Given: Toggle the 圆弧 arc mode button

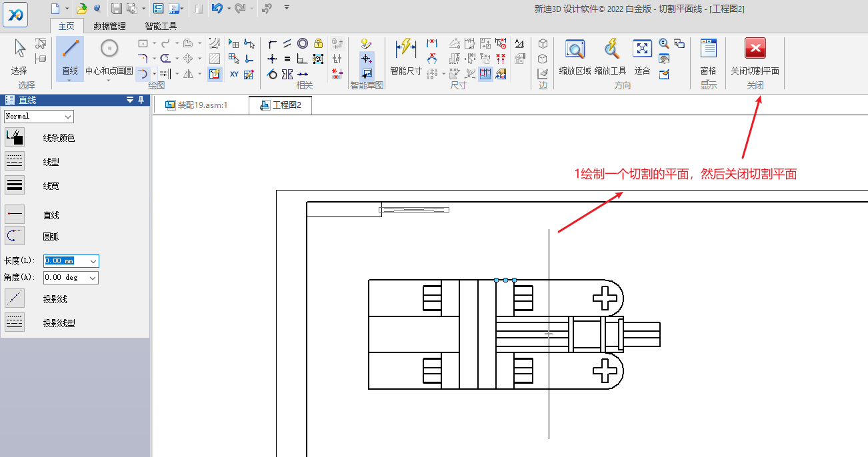Looking at the screenshot, I should pyautogui.click(x=15, y=236).
